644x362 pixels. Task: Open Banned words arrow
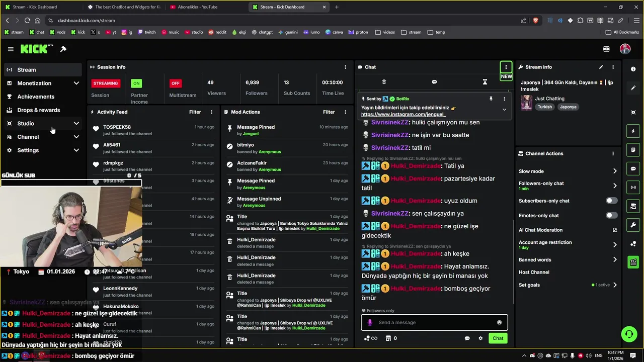tap(615, 260)
